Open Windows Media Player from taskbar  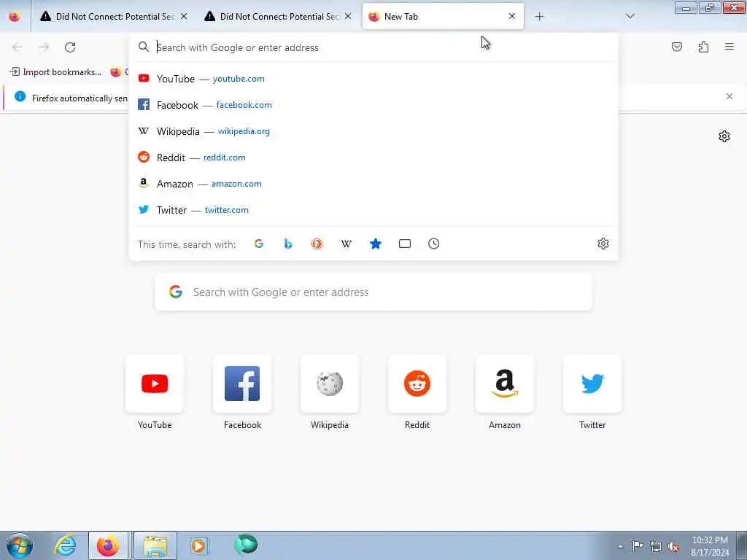click(x=198, y=545)
